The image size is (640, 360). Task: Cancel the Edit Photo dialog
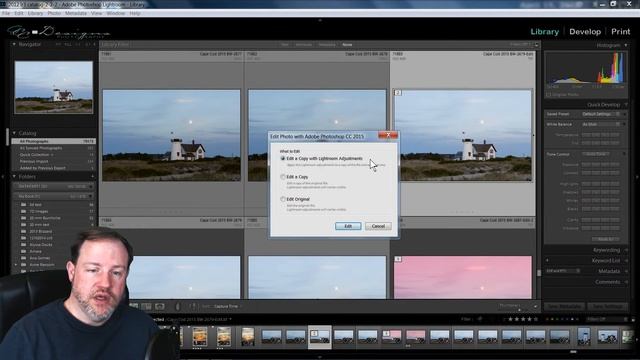pos(378,226)
